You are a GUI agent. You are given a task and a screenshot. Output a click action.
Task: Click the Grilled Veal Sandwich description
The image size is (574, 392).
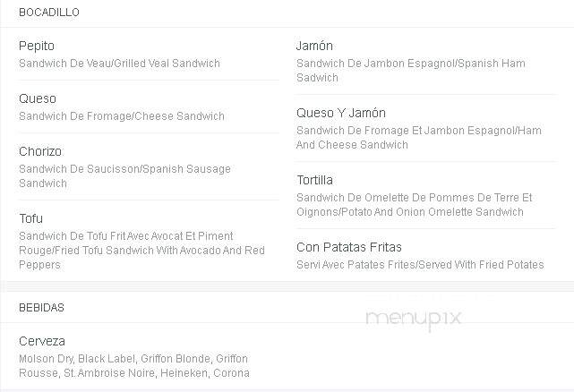pyautogui.click(x=119, y=64)
